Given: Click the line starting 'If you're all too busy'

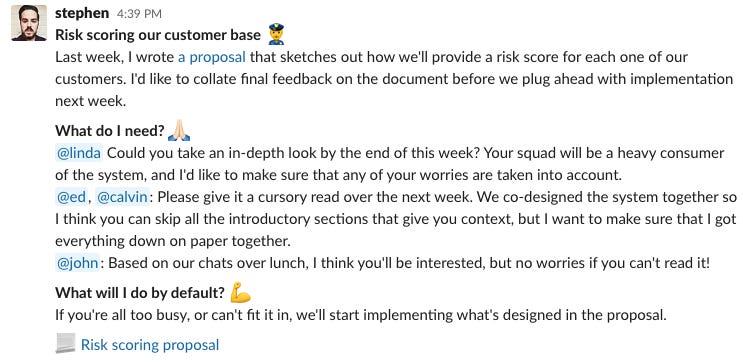Looking at the screenshot, I should 361,315.
